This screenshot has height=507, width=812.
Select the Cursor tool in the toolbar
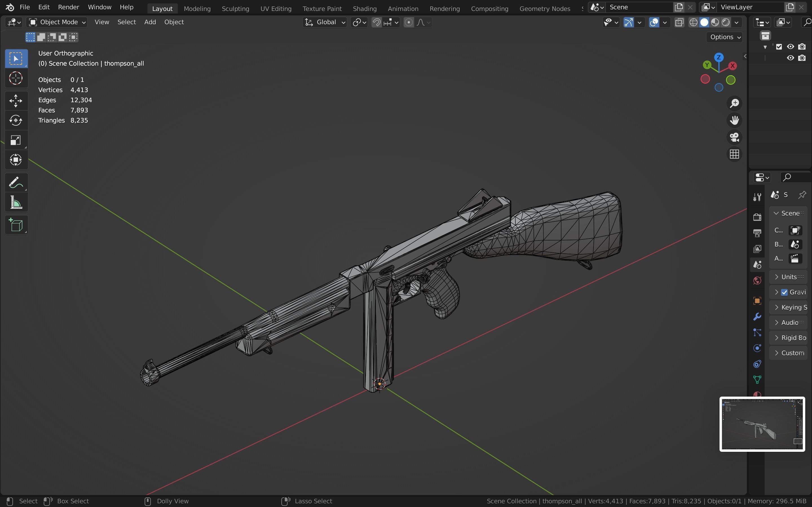coord(16,79)
